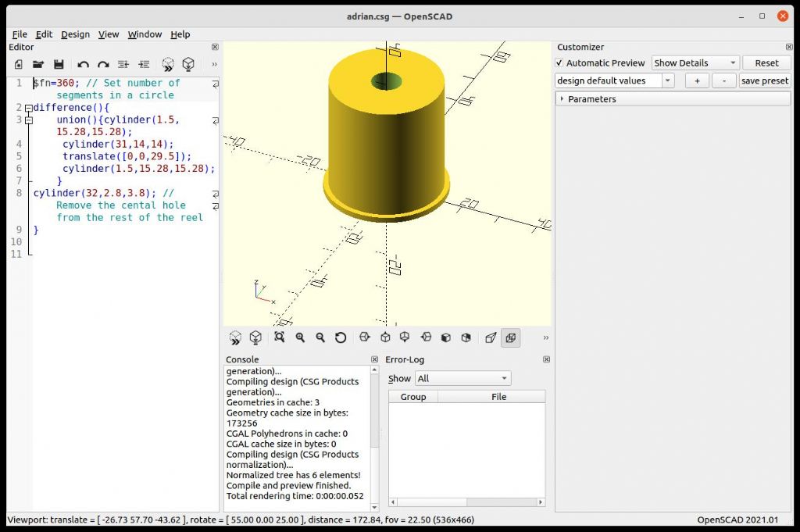Switch to the Back view cube icon
800x532 pixels.
click(466, 337)
